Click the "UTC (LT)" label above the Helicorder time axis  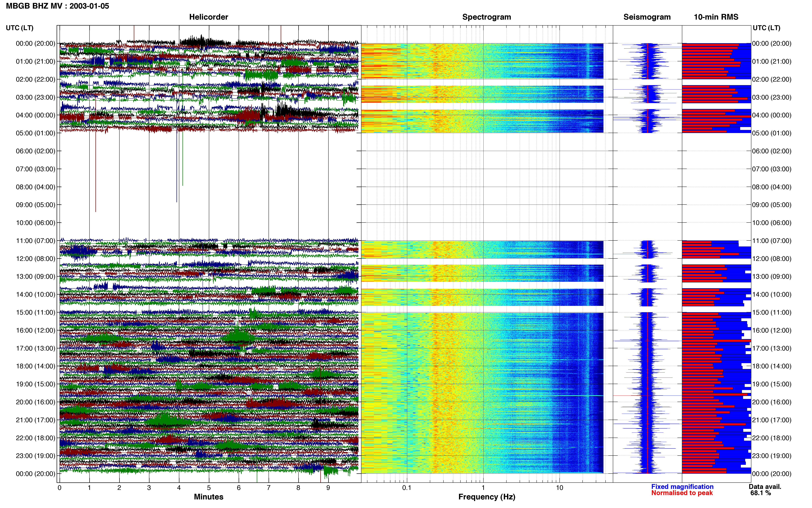coord(19,28)
